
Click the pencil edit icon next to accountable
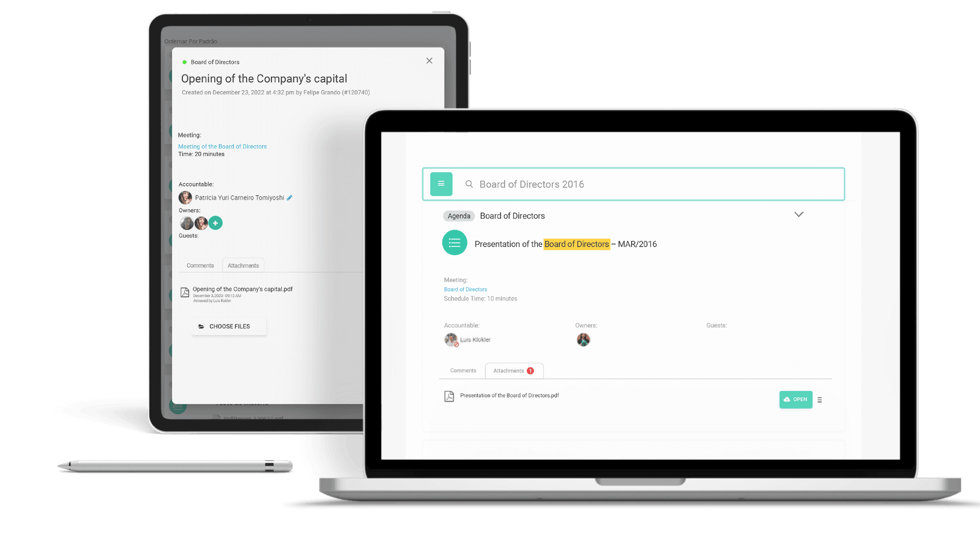point(289,197)
